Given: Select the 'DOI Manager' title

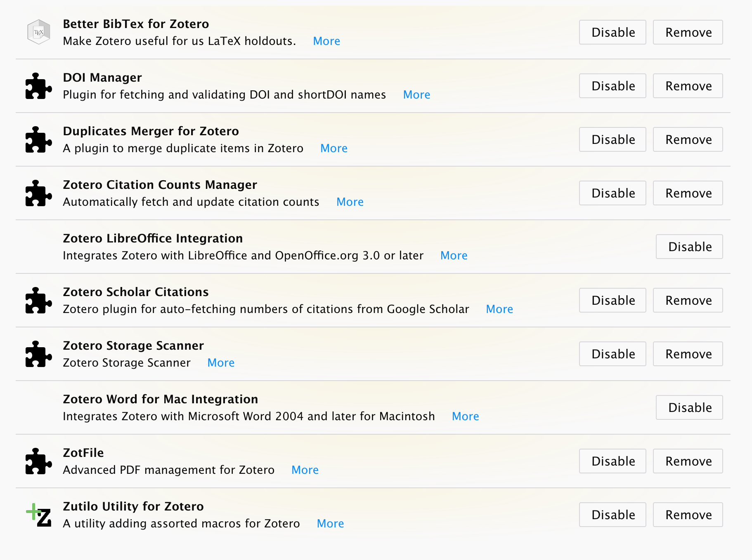Looking at the screenshot, I should point(102,78).
